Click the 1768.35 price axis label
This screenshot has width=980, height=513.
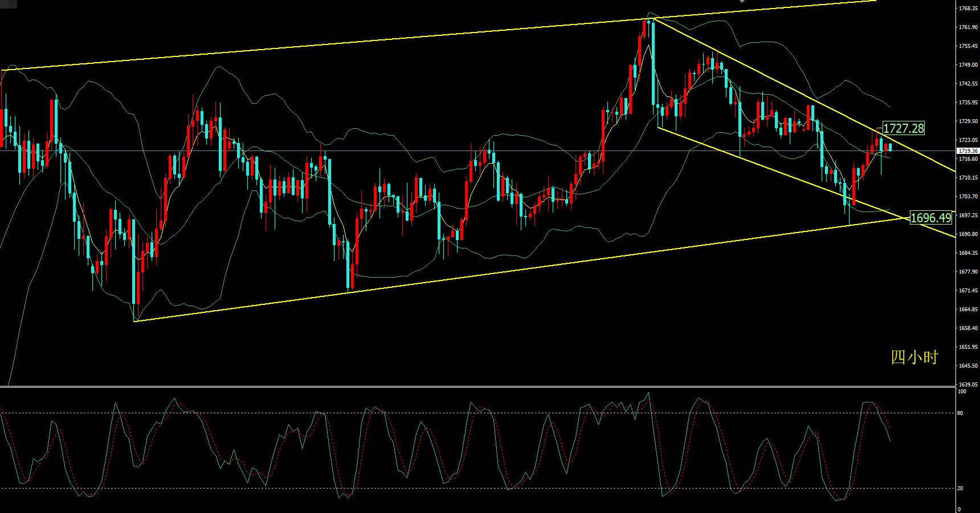tap(967, 9)
